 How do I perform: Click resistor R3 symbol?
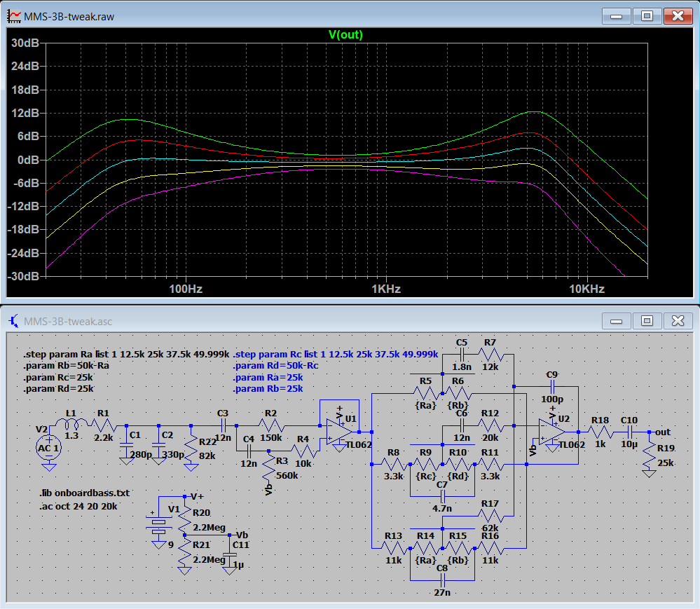click(x=268, y=467)
